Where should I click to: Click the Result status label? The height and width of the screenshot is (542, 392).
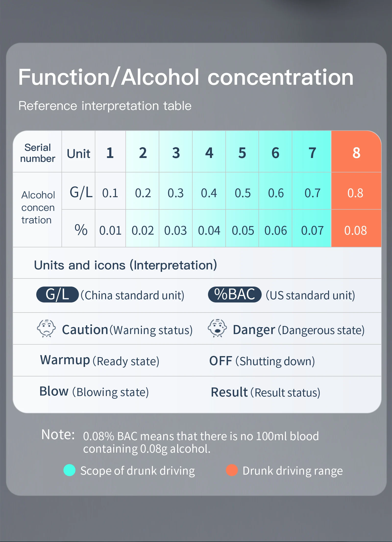266,392
